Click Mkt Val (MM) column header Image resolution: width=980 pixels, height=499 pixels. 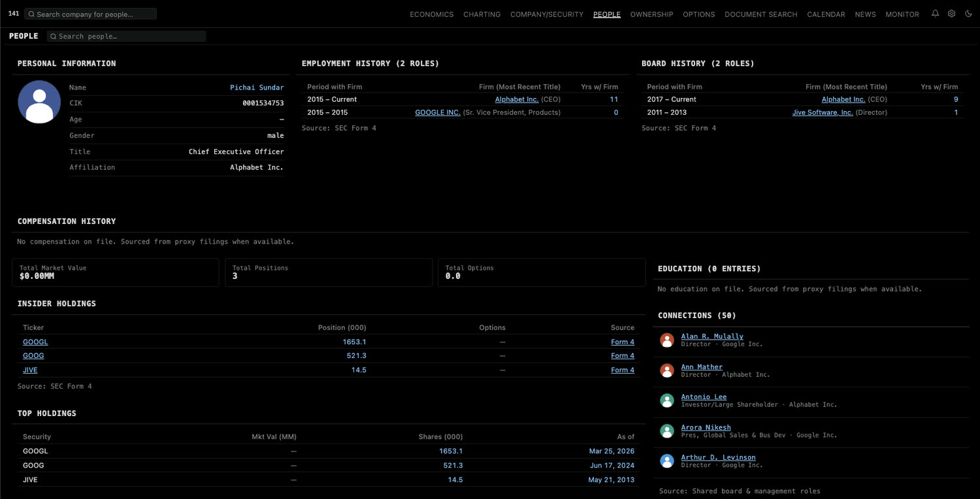tap(274, 437)
